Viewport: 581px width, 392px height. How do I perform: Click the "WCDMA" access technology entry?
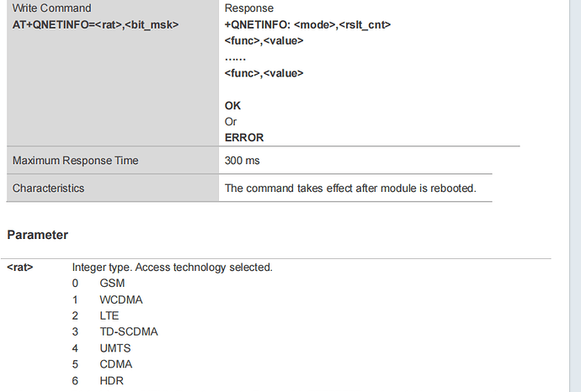click(x=117, y=299)
